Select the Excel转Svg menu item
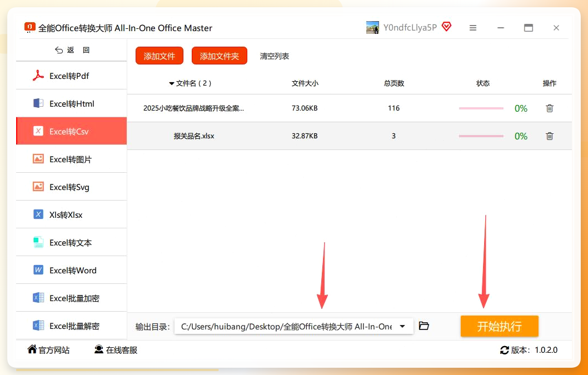The width and height of the screenshot is (588, 375). pyautogui.click(x=71, y=186)
